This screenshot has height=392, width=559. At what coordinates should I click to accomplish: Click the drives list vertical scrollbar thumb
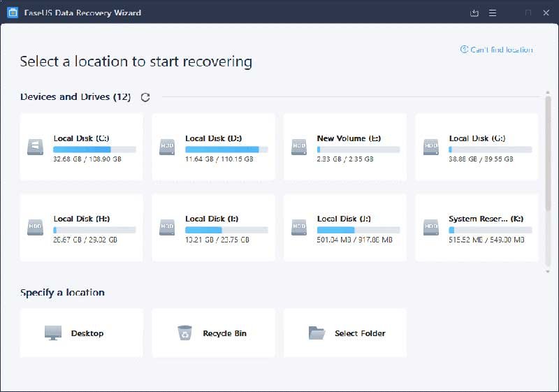pyautogui.click(x=548, y=153)
